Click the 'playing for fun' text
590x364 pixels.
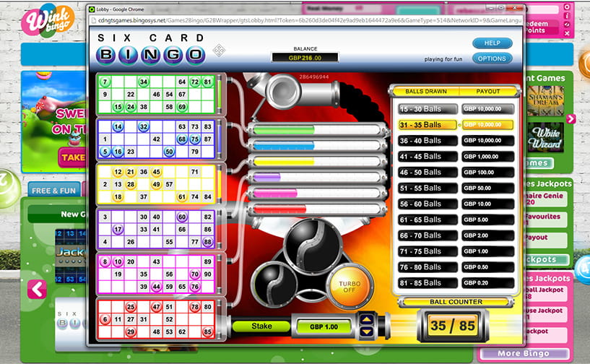(x=443, y=59)
